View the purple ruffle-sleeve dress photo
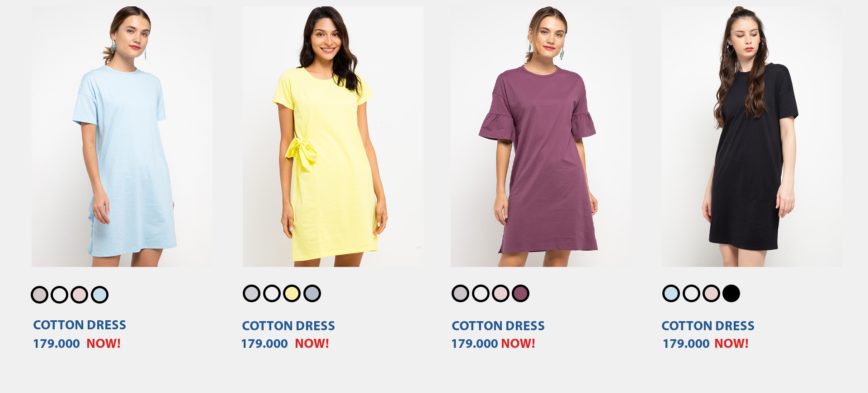 541,136
